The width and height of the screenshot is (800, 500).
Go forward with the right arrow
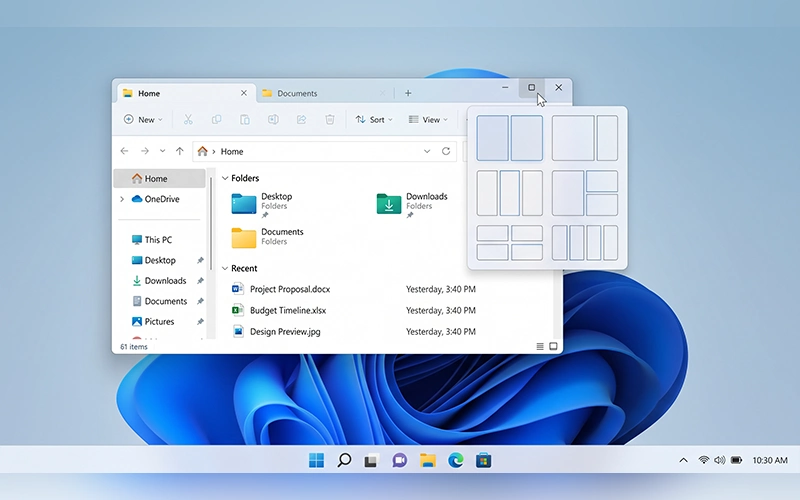(145, 151)
